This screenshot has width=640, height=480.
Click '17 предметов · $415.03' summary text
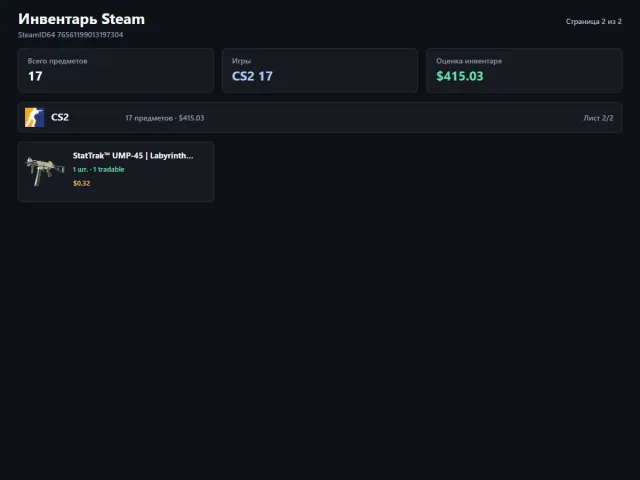pyautogui.click(x=164, y=118)
